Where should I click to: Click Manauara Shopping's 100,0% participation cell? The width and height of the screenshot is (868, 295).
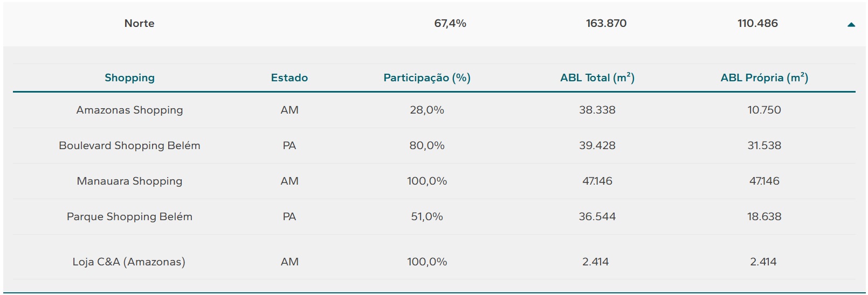click(427, 181)
